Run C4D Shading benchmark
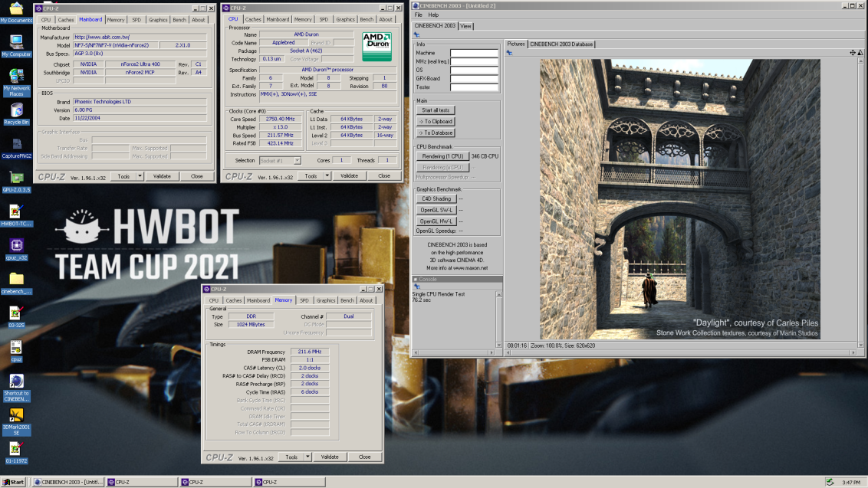Image resolution: width=868 pixels, height=488 pixels. coord(436,198)
